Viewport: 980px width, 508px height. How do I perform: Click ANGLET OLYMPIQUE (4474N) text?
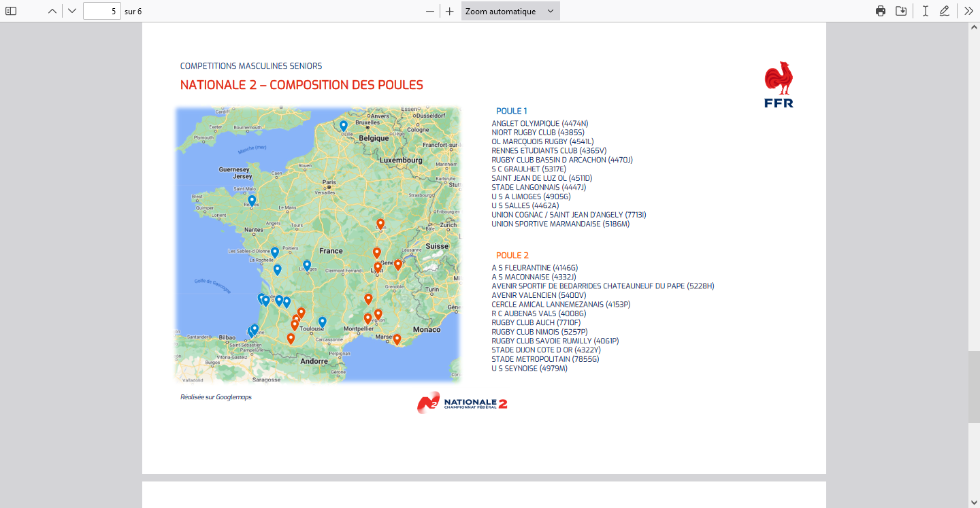coord(540,123)
